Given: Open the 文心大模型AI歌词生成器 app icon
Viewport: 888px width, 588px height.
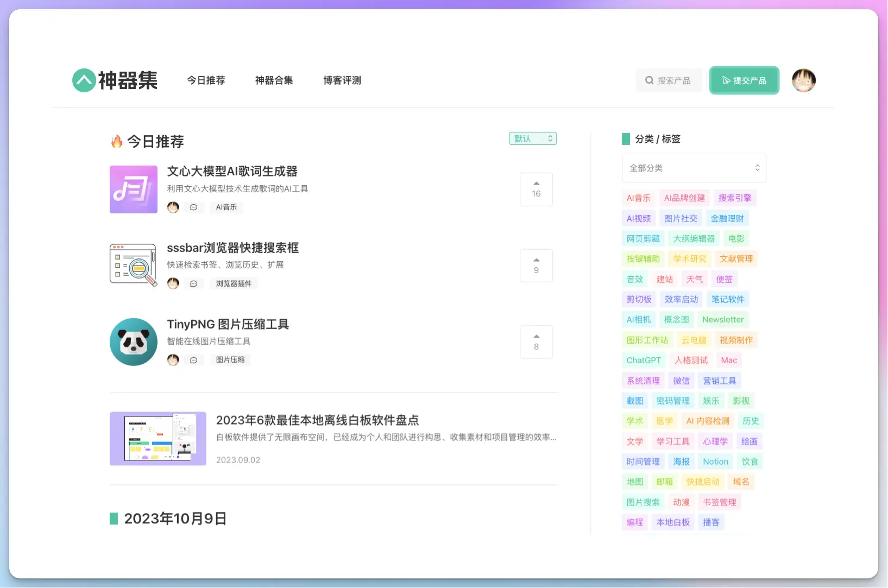Looking at the screenshot, I should (x=134, y=189).
